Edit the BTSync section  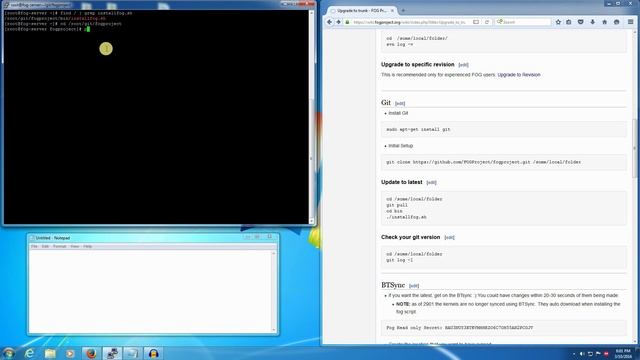pos(414,286)
